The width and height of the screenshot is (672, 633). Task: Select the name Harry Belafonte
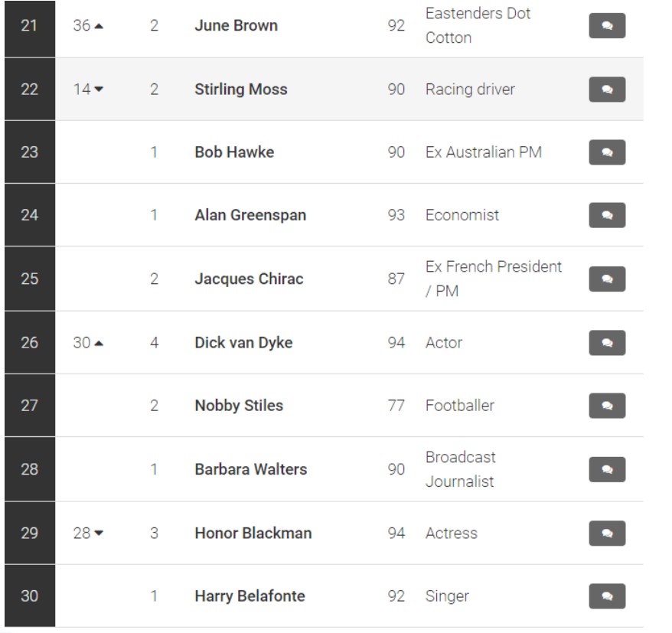[250, 595]
